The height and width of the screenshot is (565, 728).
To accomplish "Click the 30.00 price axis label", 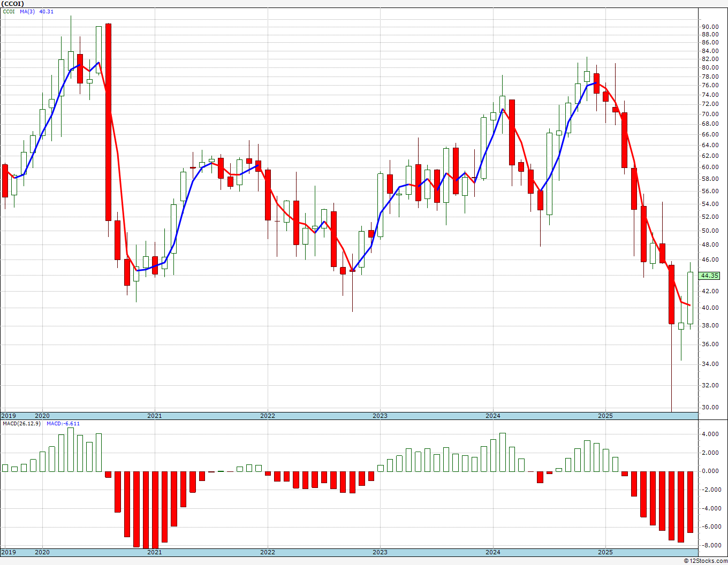I will tap(710, 407).
